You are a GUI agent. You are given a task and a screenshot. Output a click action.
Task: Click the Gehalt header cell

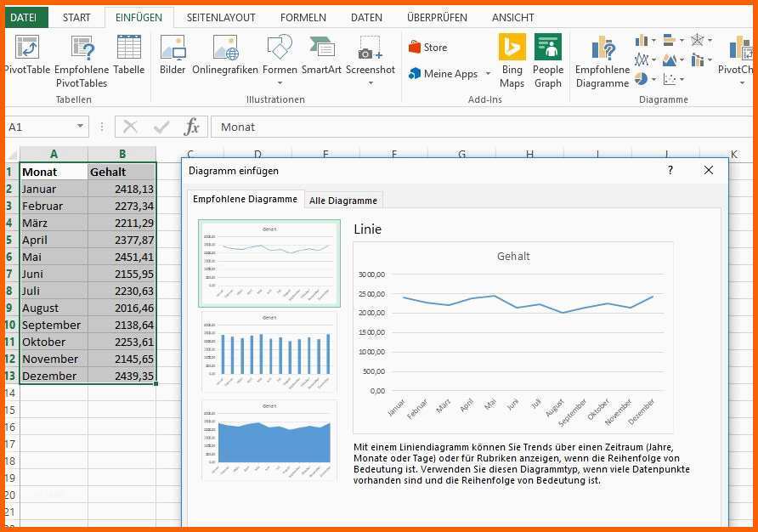pos(122,172)
